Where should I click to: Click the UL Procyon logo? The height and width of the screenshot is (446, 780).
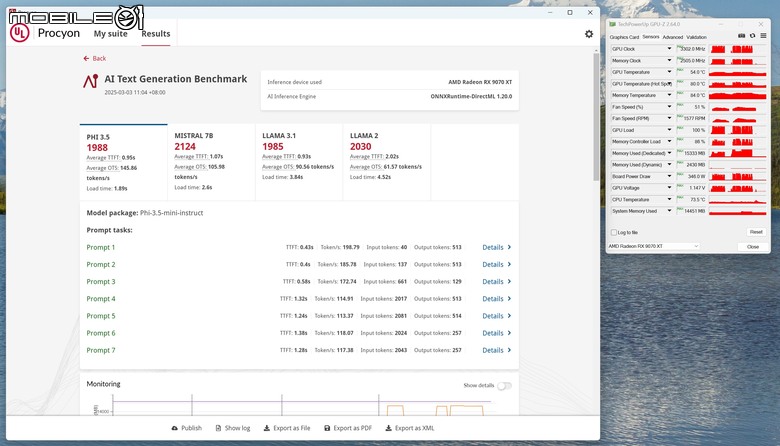click(x=19, y=33)
